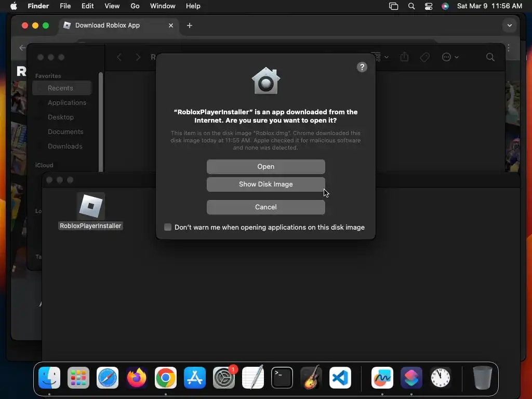
Task: Open Finder from the Dock
Action: click(49, 378)
